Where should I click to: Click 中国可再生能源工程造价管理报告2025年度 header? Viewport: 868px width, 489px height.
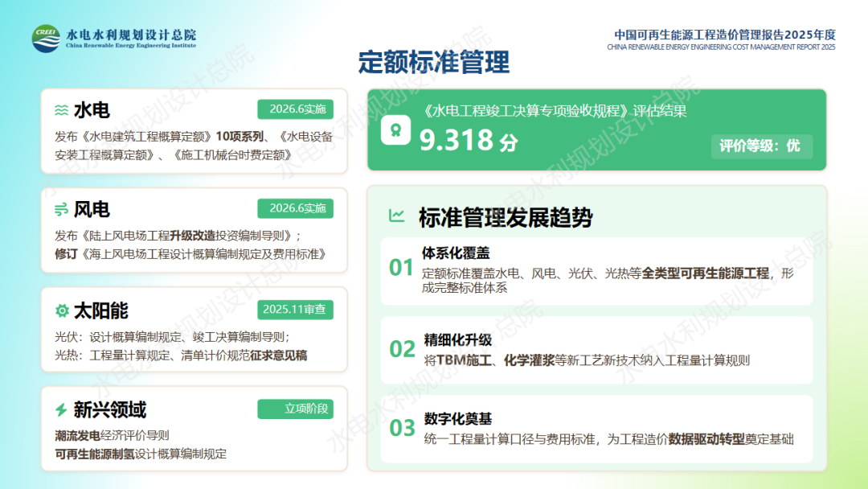725,35
